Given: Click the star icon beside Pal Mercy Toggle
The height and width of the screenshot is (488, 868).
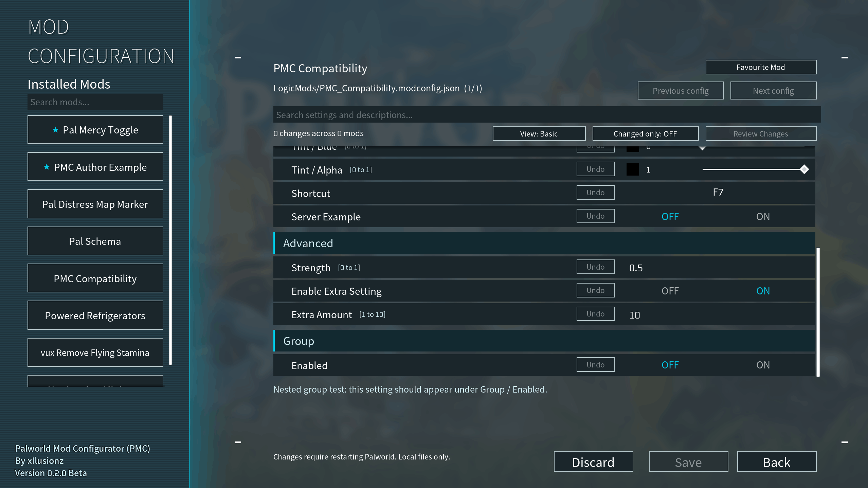Looking at the screenshot, I should coord(55,130).
